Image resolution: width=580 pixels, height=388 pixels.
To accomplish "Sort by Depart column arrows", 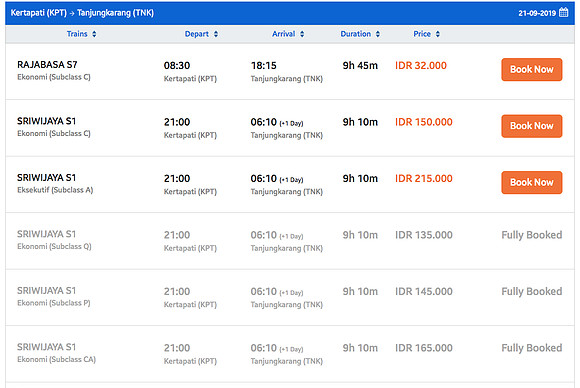I will pyautogui.click(x=216, y=34).
